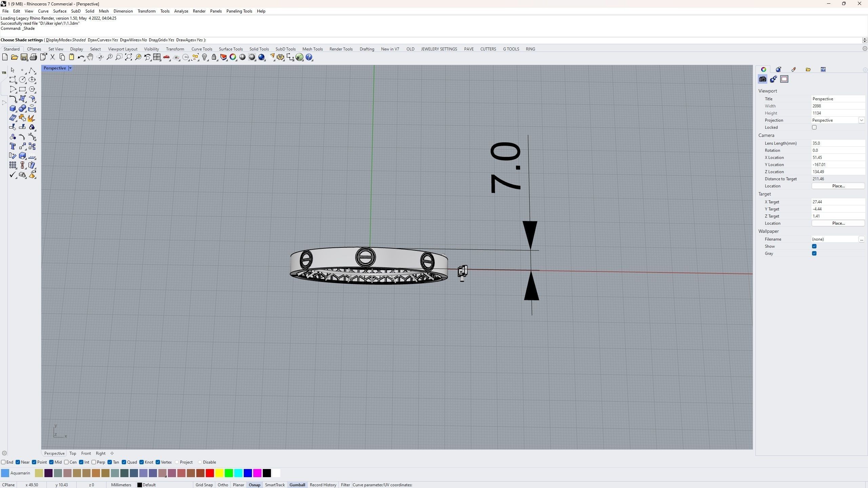Click the Open file folder icon
868x488 pixels.
click(x=15, y=57)
